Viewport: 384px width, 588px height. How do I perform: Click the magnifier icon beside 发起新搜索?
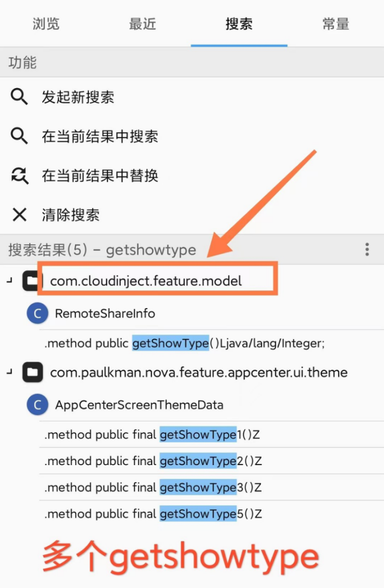click(x=19, y=97)
